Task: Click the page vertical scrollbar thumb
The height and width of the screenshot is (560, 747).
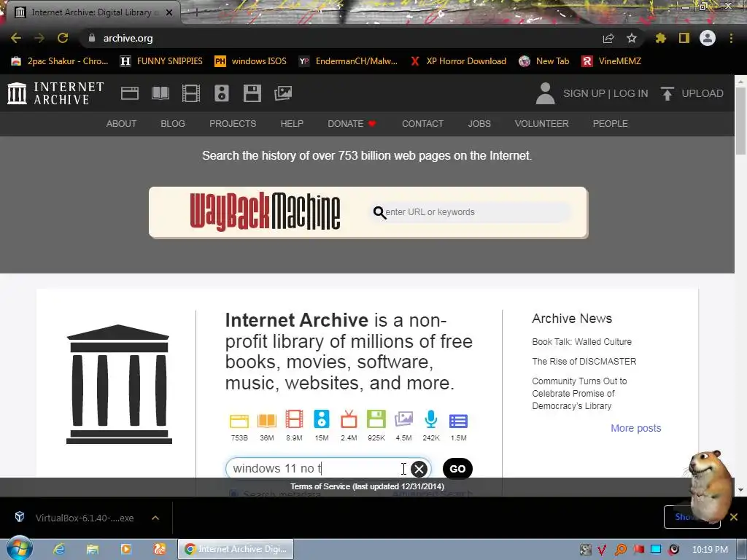Action: [740, 122]
